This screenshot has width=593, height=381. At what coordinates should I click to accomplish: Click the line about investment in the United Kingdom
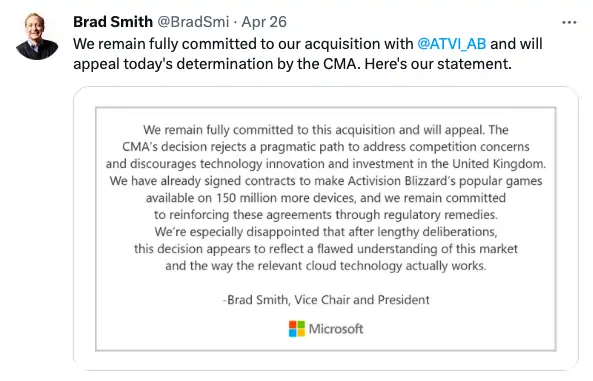click(326, 164)
